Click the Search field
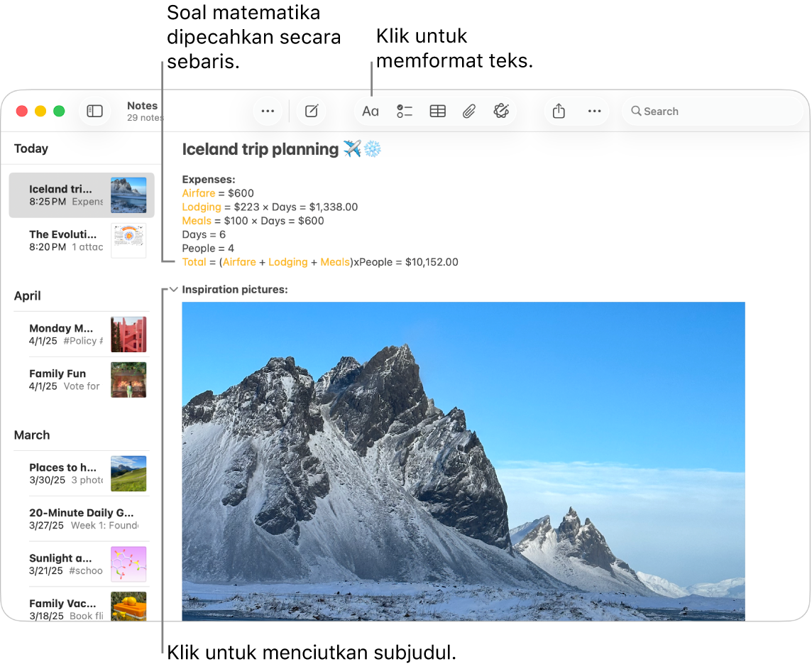The image size is (812, 669). 712,111
